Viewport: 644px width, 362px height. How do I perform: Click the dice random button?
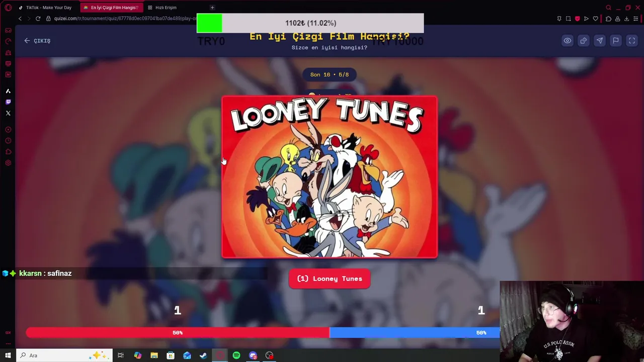pyautogui.click(x=583, y=41)
